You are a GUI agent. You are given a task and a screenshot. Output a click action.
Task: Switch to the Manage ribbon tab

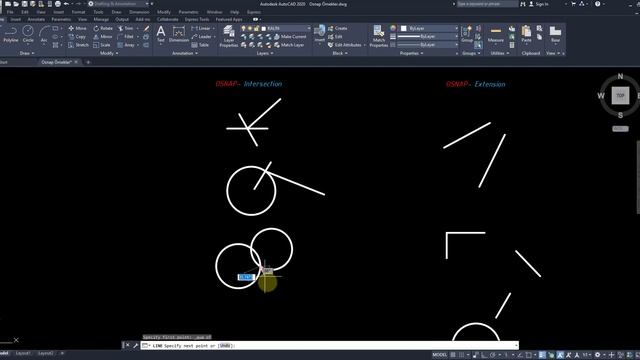(101, 19)
